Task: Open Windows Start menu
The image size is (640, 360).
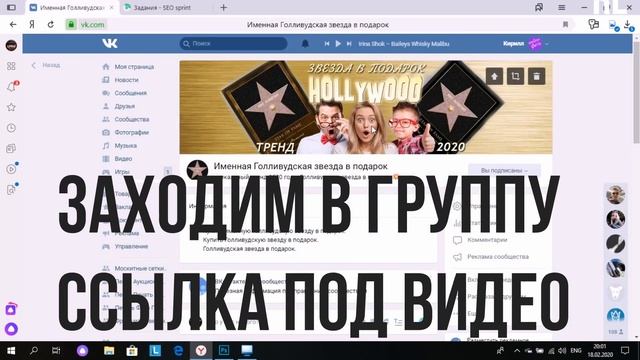Action: pos(11,351)
